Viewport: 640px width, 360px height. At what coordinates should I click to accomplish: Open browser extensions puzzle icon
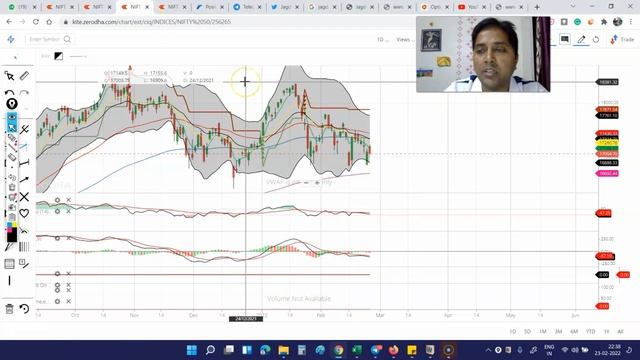tap(604, 22)
